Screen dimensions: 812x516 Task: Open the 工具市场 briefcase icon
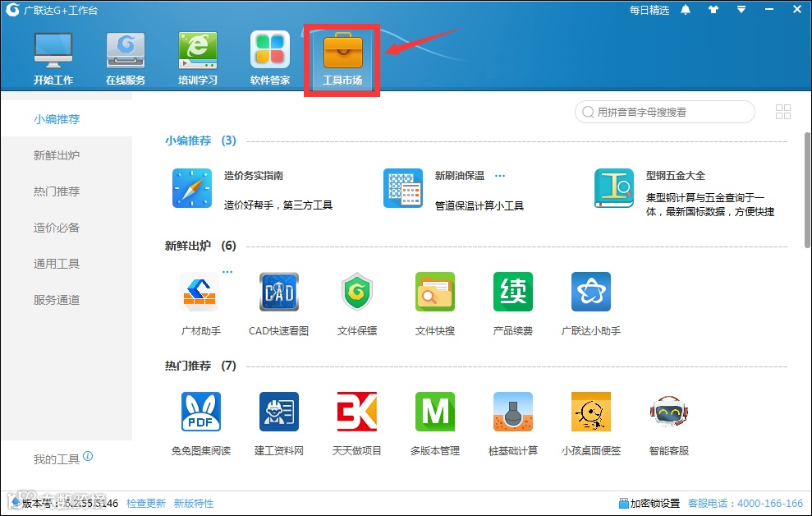[342, 50]
